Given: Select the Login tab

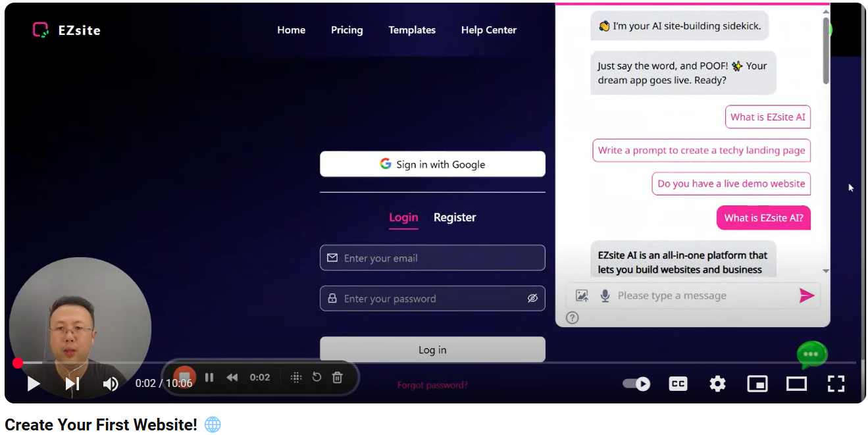Looking at the screenshot, I should coord(403,218).
